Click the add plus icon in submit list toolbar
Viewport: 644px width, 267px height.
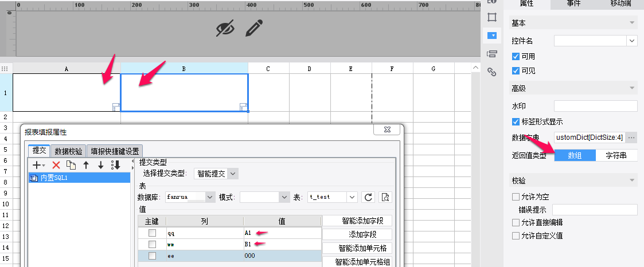[38, 165]
